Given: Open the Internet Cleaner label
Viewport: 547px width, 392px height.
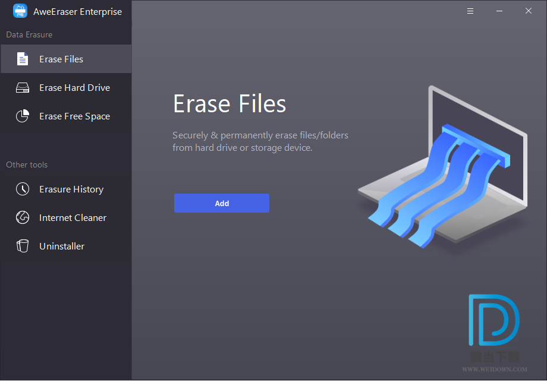Looking at the screenshot, I should (x=73, y=218).
